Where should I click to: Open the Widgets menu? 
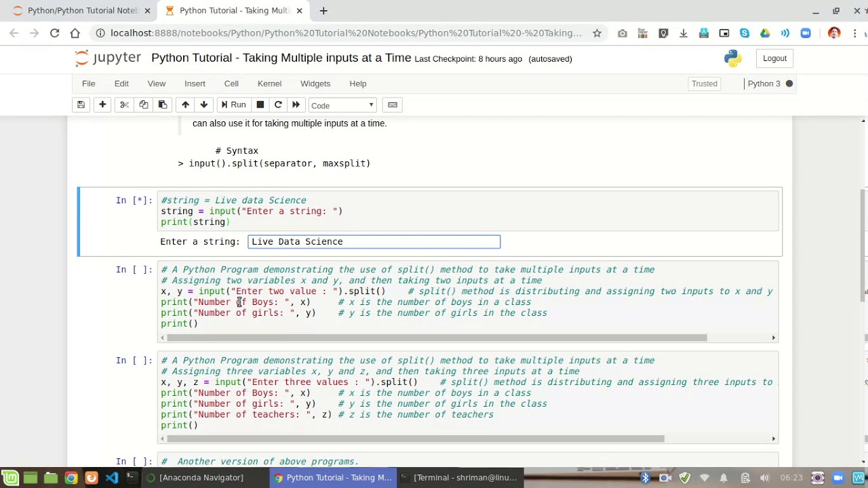[x=315, y=83]
